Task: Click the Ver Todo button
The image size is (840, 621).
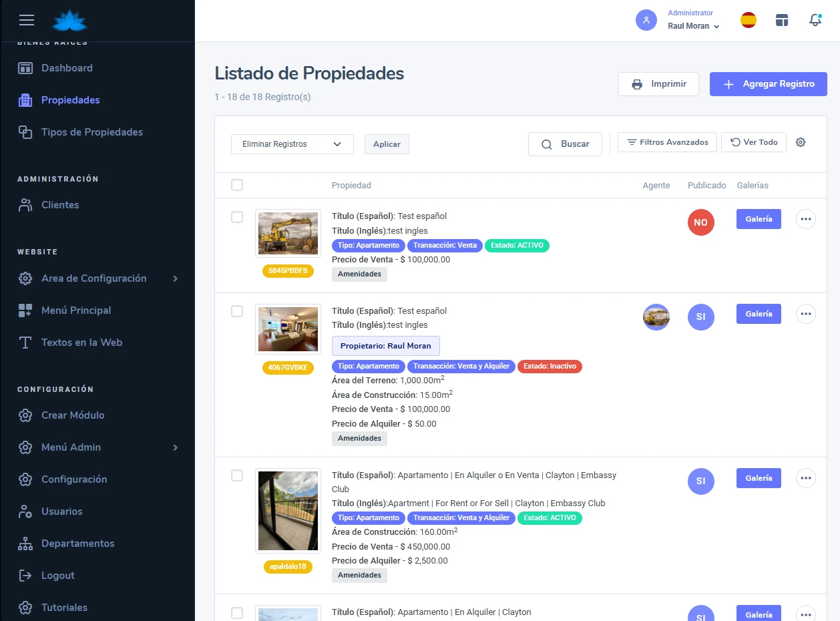Action: 754,142
